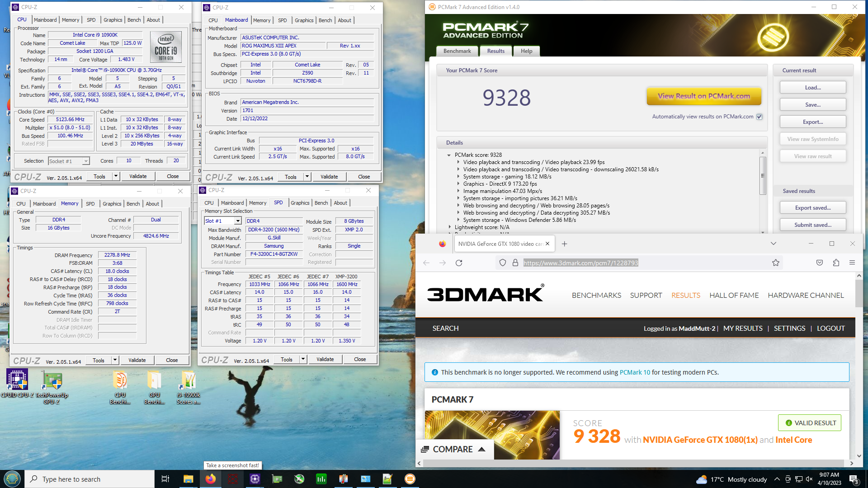The height and width of the screenshot is (488, 868).
Task: Click green bar chart taskbar icon
Action: (x=321, y=479)
